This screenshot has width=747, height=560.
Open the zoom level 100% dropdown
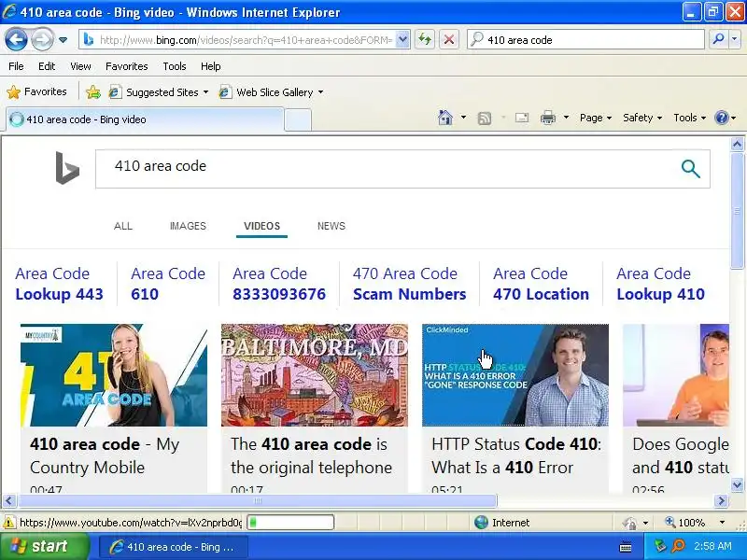click(721, 523)
